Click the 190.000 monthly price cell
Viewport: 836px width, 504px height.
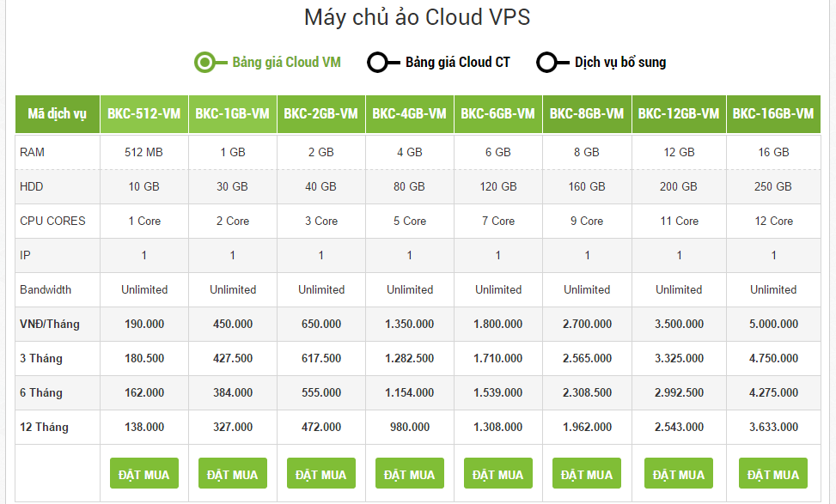[x=144, y=324]
